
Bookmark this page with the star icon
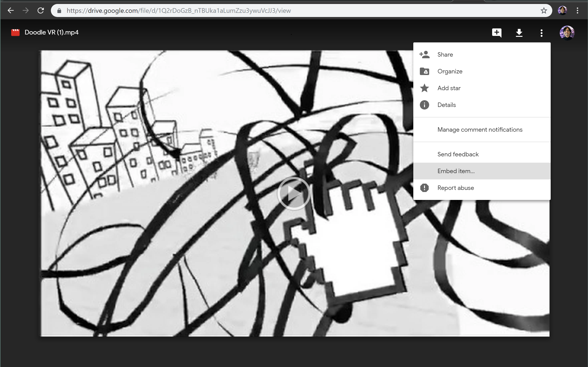pos(544,10)
